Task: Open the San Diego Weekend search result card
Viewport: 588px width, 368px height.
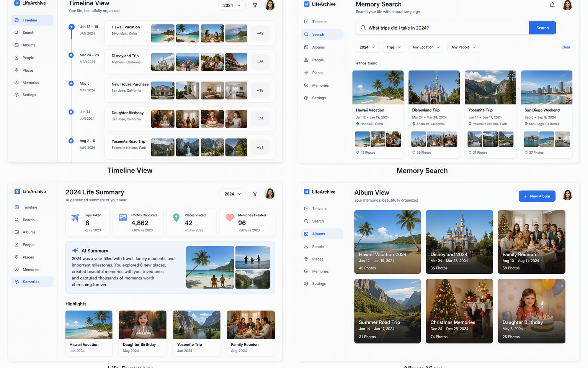Action: click(x=547, y=114)
